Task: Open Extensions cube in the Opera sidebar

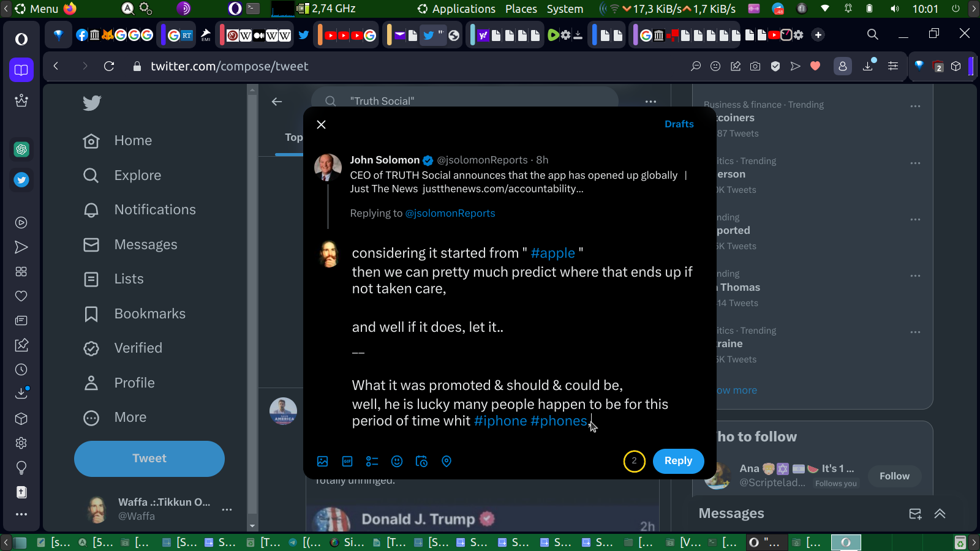Action: pyautogui.click(x=21, y=419)
